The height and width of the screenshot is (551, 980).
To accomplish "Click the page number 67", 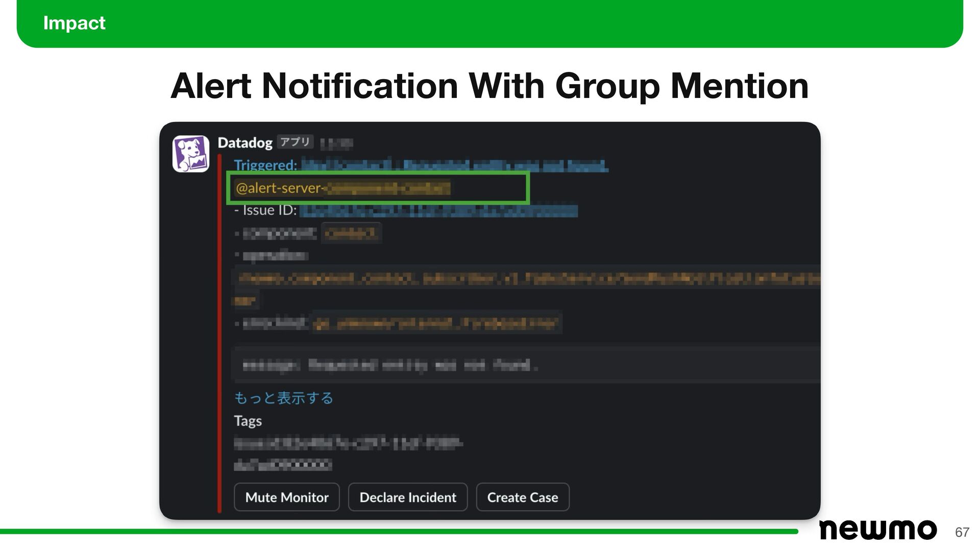I will click(962, 532).
